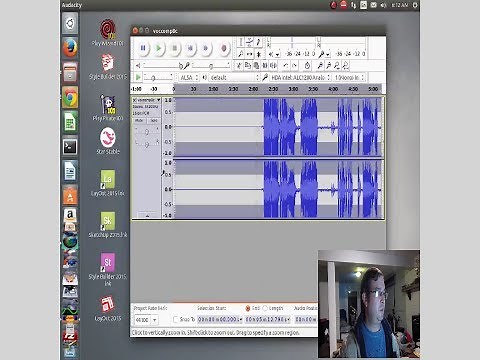Pause playback with the Pause button

[x=143, y=48]
